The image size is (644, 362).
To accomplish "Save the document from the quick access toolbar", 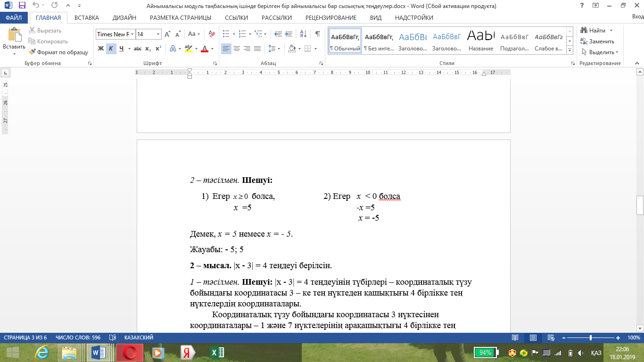I will coord(22,6).
